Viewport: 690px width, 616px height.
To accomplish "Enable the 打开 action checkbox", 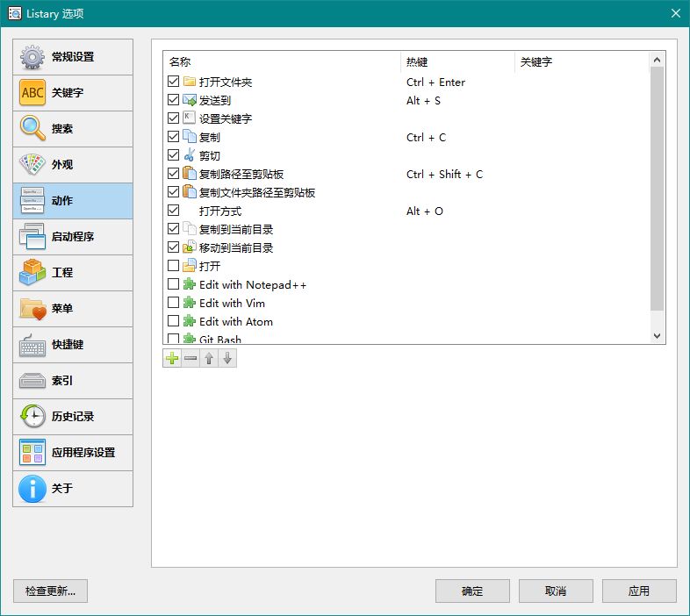I will point(174,266).
